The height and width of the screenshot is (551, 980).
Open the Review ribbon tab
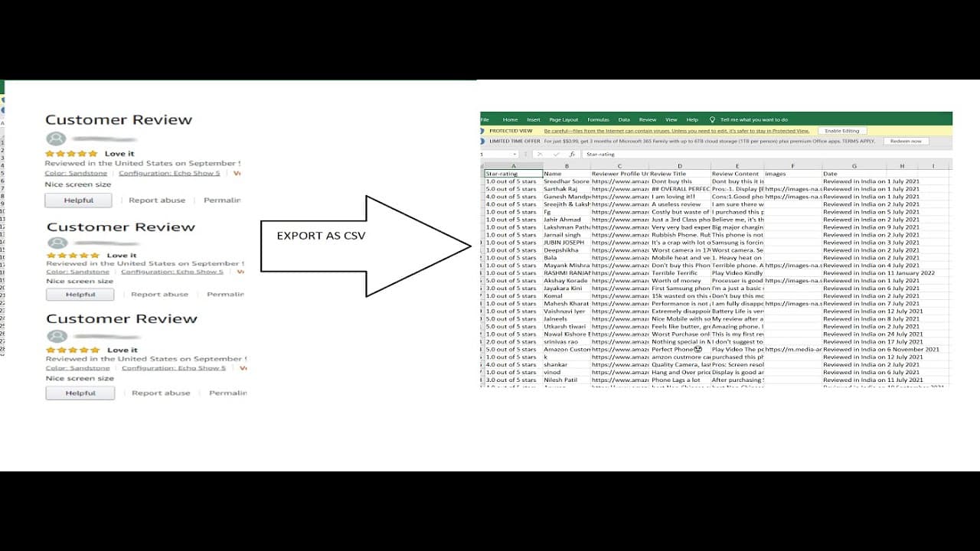(648, 119)
